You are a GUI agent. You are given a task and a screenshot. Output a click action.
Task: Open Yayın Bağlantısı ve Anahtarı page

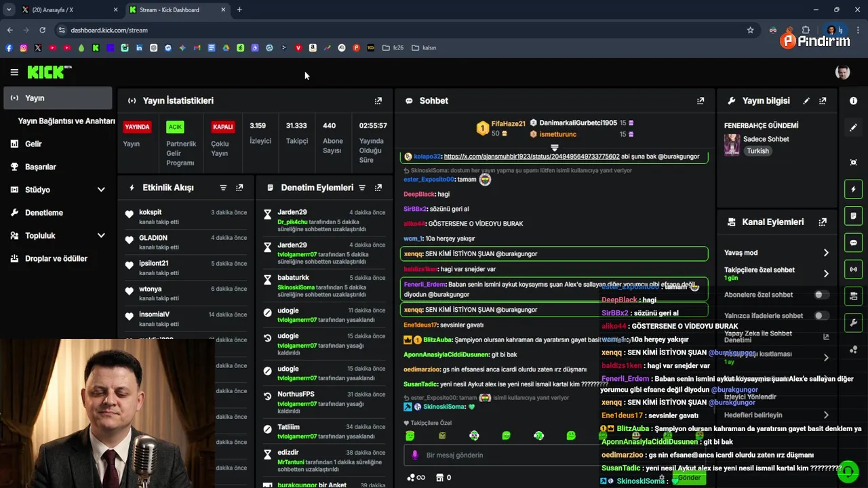(66, 121)
